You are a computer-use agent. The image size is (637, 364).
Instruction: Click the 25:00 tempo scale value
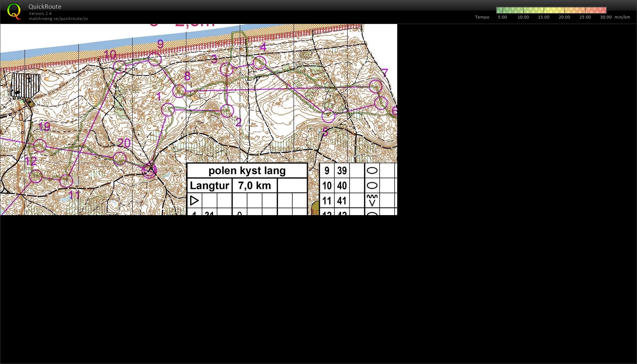point(585,17)
